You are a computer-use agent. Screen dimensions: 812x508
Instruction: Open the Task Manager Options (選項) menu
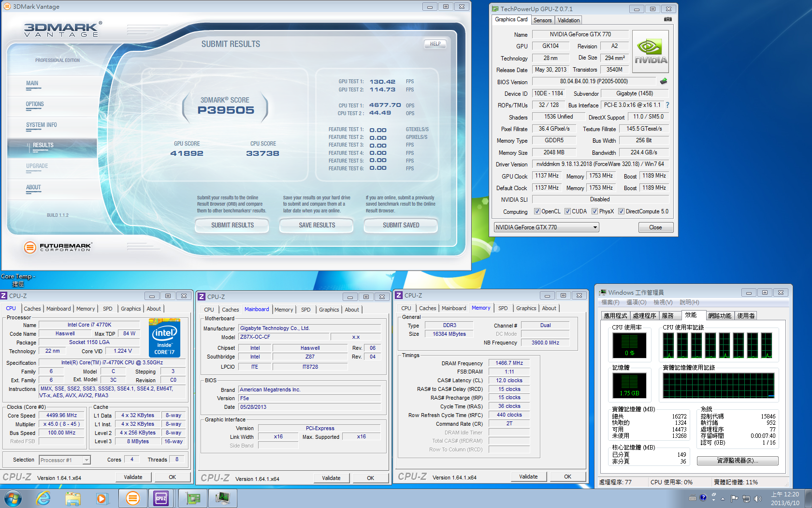tap(636, 302)
